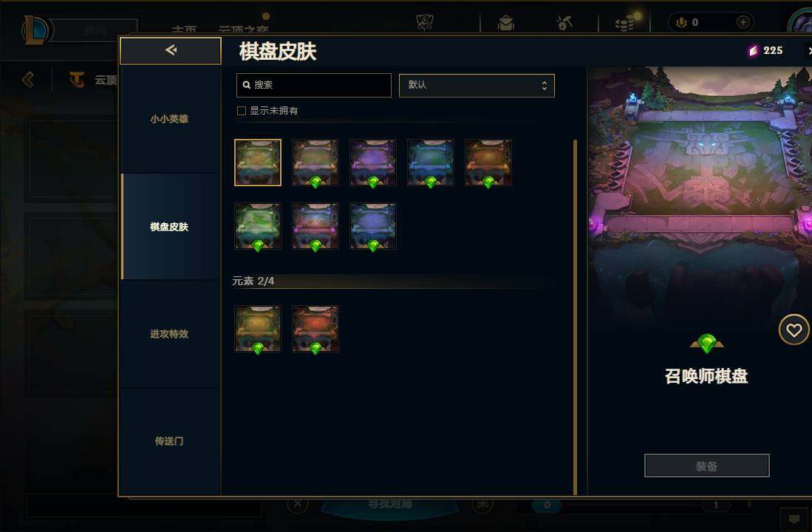Open the loot bag icon in top bar
The height and width of the screenshot is (532, 812).
(x=506, y=23)
